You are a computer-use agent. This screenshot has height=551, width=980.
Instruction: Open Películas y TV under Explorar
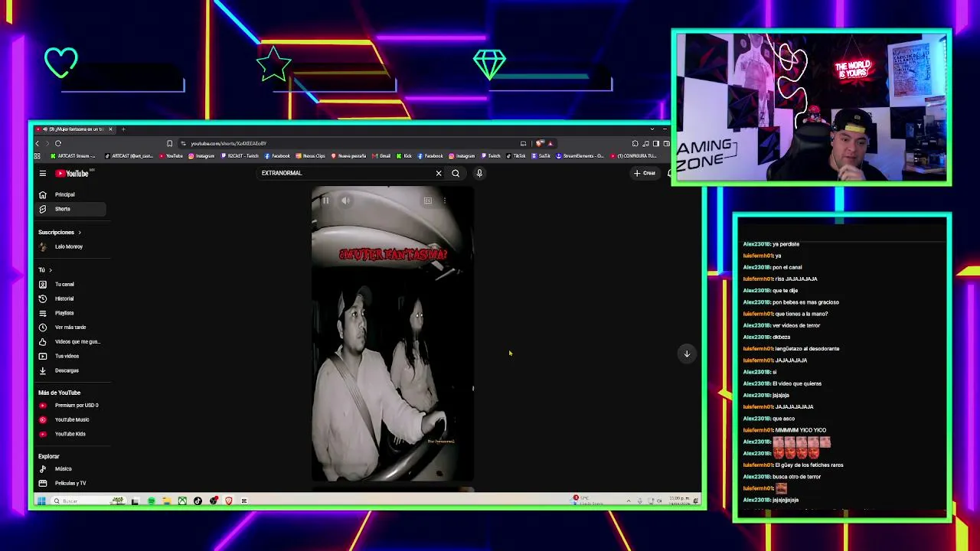coord(70,483)
